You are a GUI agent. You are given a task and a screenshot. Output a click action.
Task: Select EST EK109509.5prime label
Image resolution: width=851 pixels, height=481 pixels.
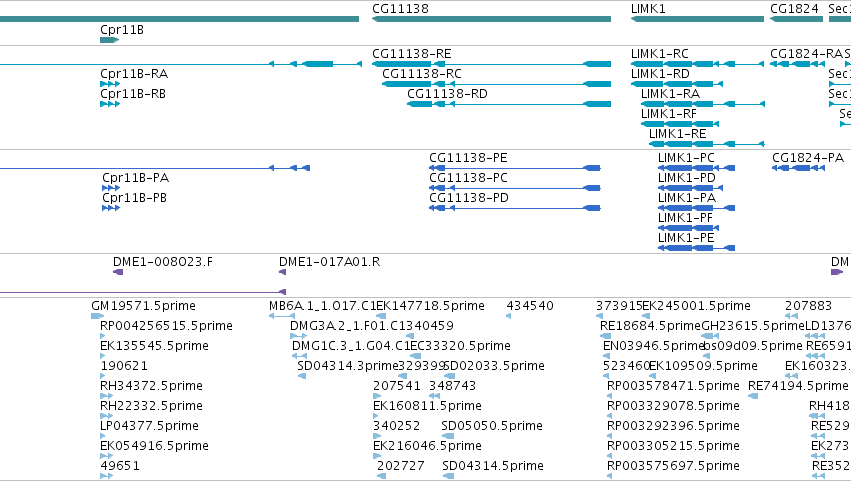703,366
